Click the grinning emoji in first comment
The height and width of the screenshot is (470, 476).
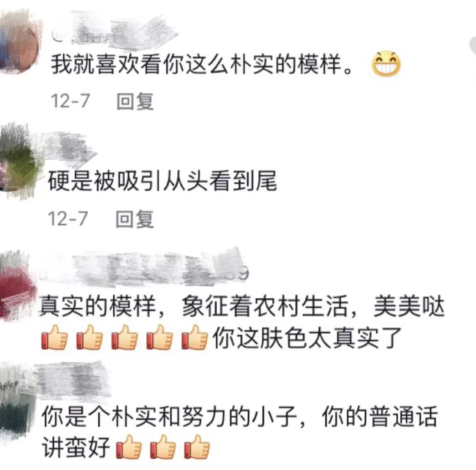(386, 64)
